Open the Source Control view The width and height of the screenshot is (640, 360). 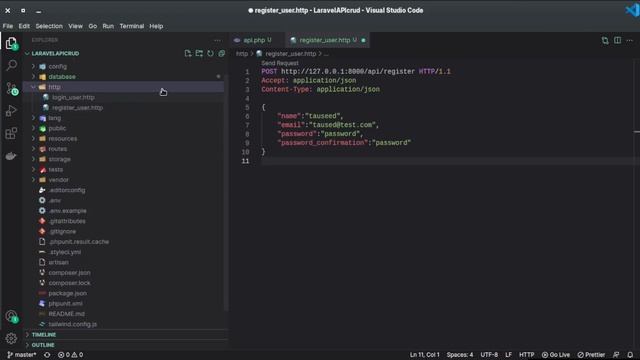pyautogui.click(x=11, y=88)
